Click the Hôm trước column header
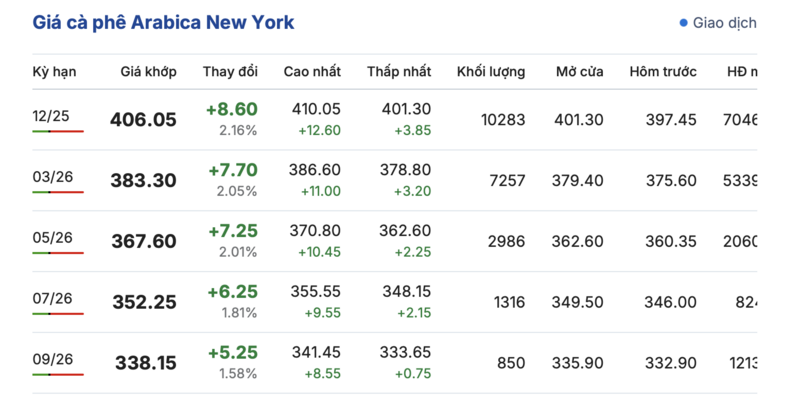 [x=663, y=72]
